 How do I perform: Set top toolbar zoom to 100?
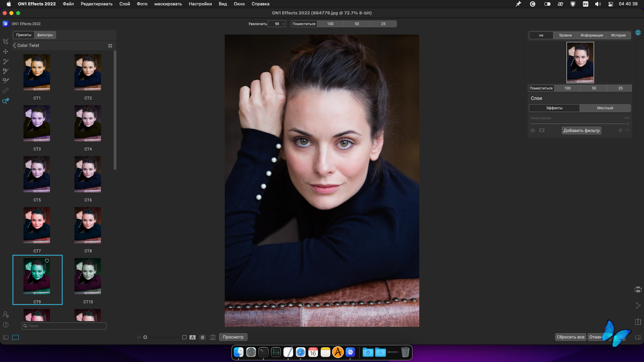click(330, 24)
